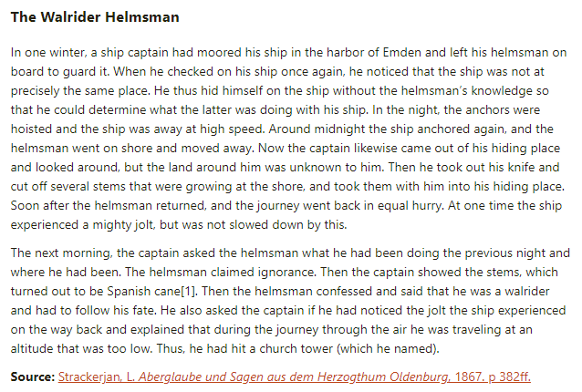Image resolution: width=582 pixels, height=392 pixels.
Task: Click the heading "The Walrider Helmsman"
Action: (x=95, y=17)
